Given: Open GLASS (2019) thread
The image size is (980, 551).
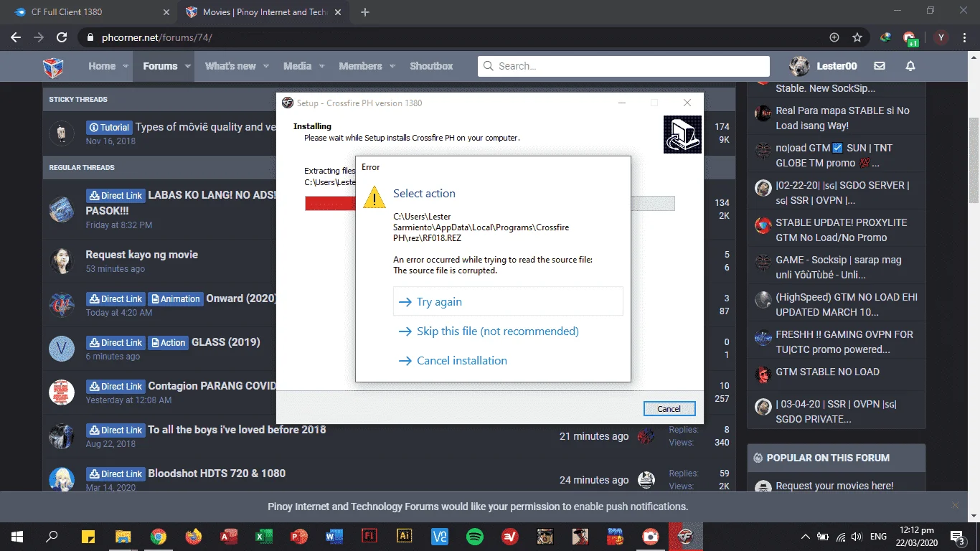Looking at the screenshot, I should 225,342.
